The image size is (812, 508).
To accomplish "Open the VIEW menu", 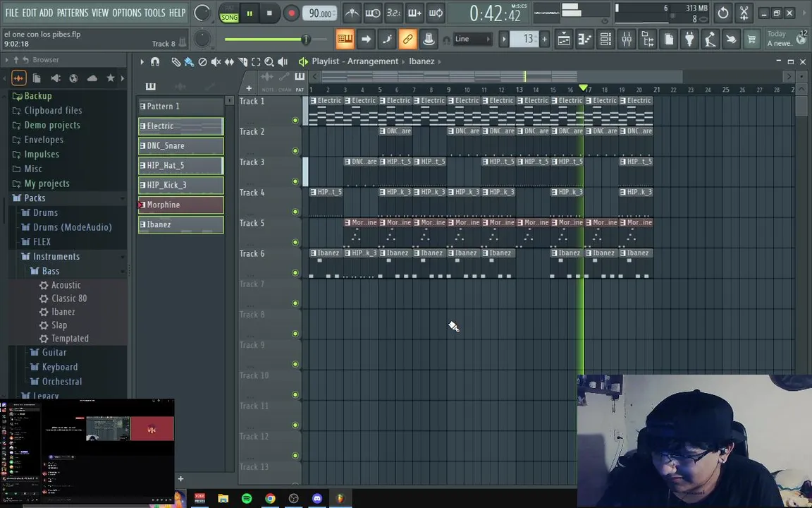I will 100,13.
